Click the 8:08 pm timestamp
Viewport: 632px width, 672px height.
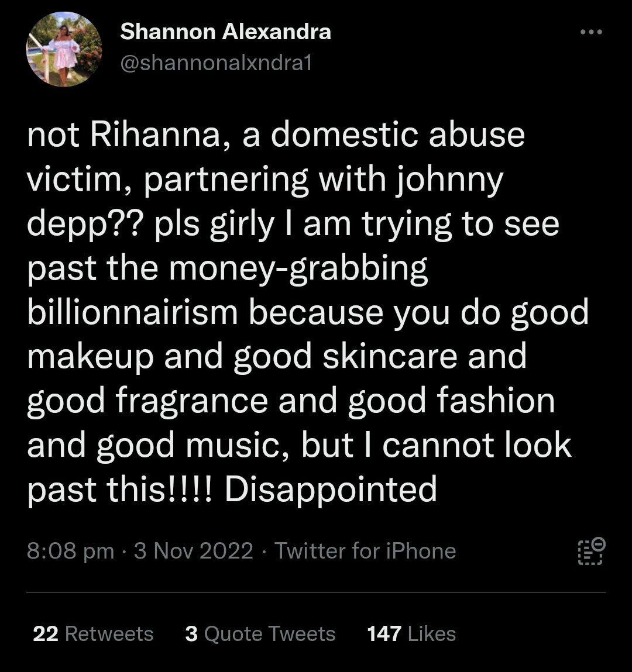(x=70, y=551)
